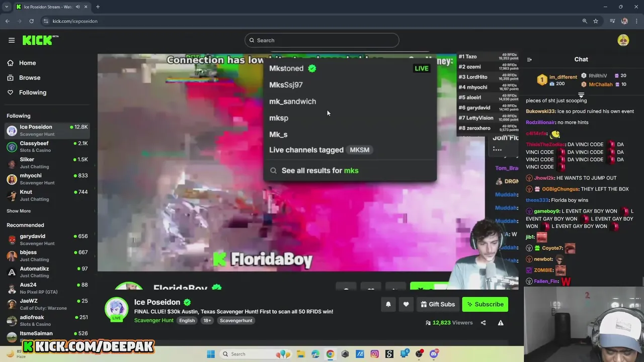Open the Scavenger Hunt category link

(154, 320)
